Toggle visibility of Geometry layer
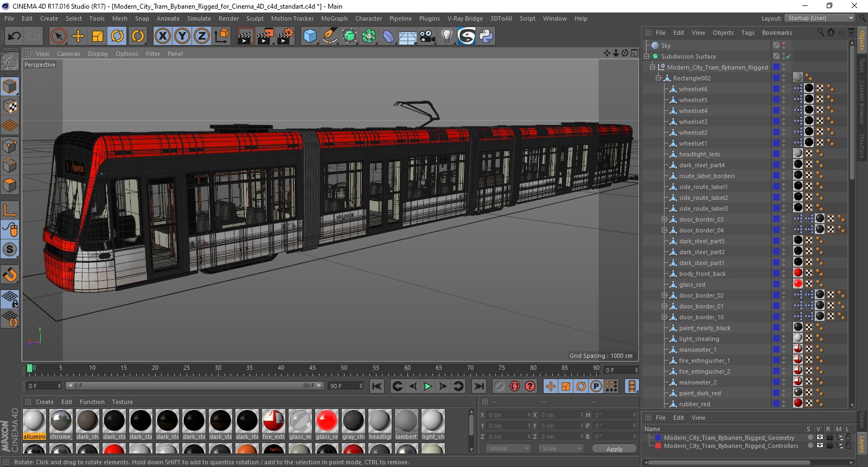868x467 pixels. click(x=820, y=437)
